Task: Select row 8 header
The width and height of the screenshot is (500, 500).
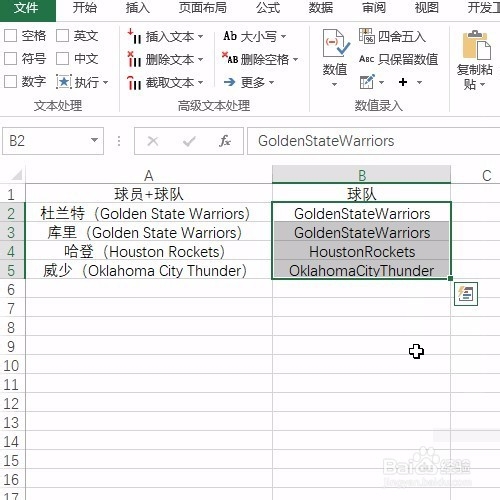Action: 12,327
